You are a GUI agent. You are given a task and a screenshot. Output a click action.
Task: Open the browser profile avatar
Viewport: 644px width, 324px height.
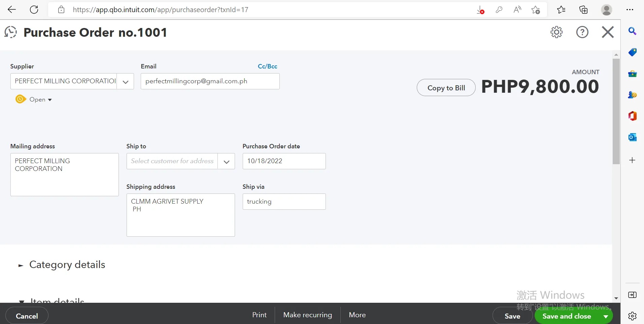tap(606, 9)
